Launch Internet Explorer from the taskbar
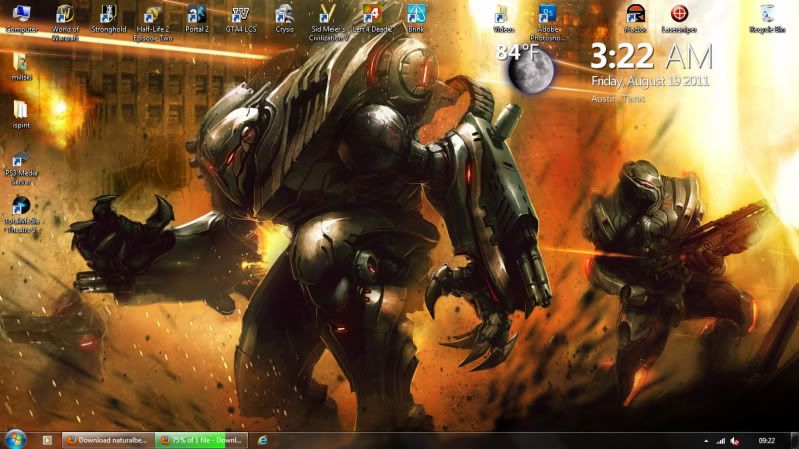This screenshot has width=799, height=449. point(262,440)
